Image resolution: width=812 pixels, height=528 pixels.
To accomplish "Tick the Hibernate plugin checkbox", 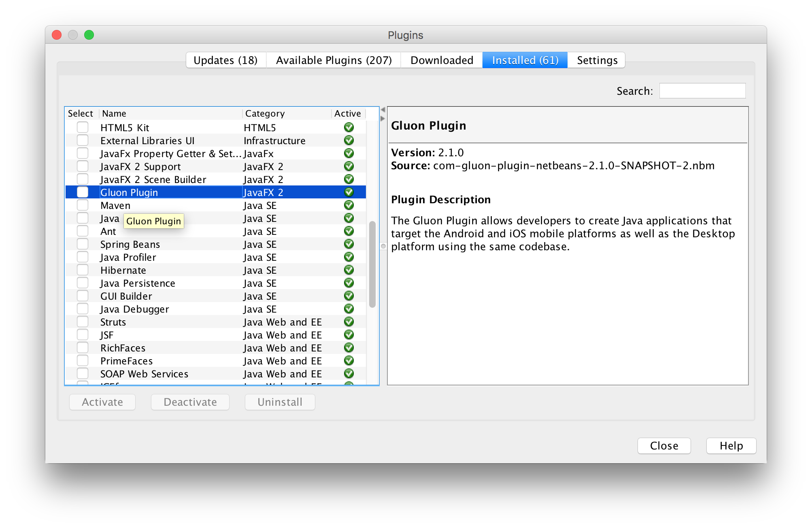I will (83, 270).
